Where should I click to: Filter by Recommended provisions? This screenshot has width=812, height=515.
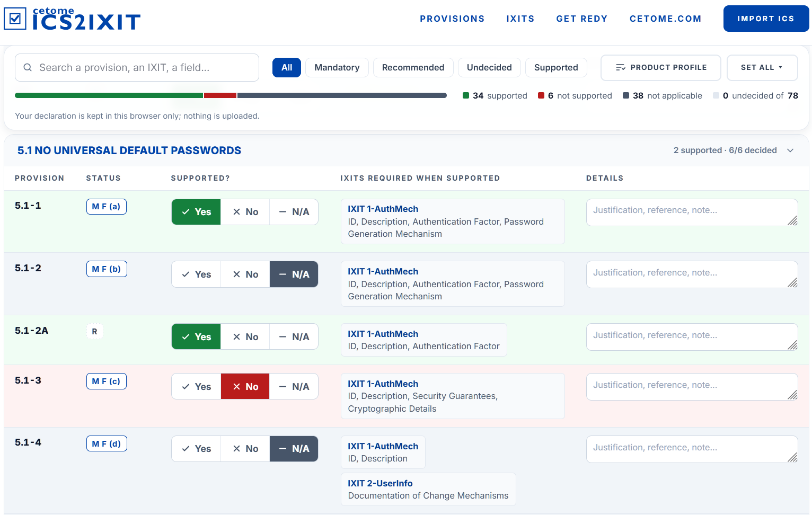[x=413, y=67]
